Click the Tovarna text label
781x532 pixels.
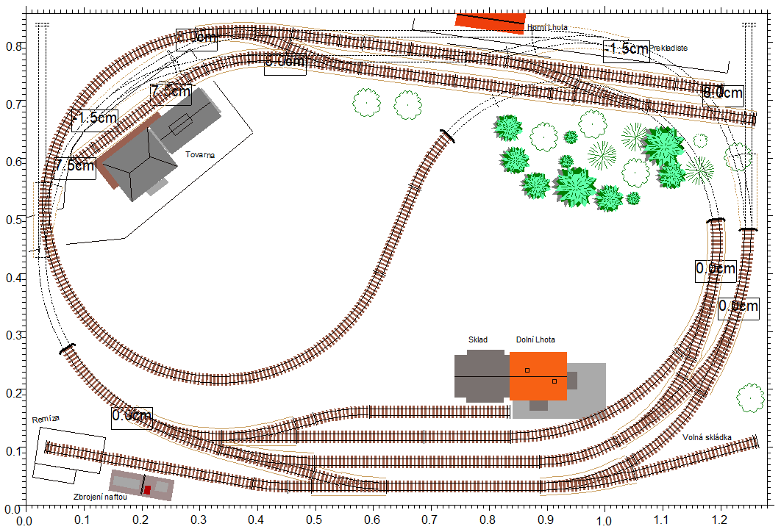pyautogui.click(x=201, y=156)
